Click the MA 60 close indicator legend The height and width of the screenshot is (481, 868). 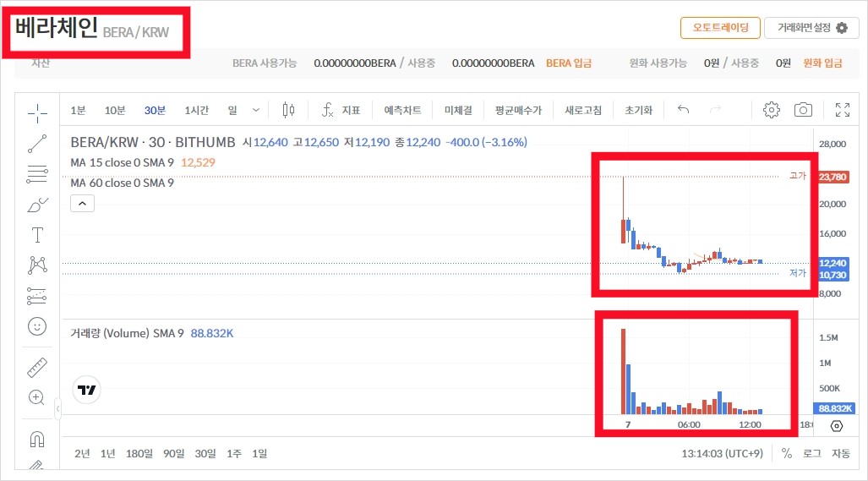click(123, 183)
